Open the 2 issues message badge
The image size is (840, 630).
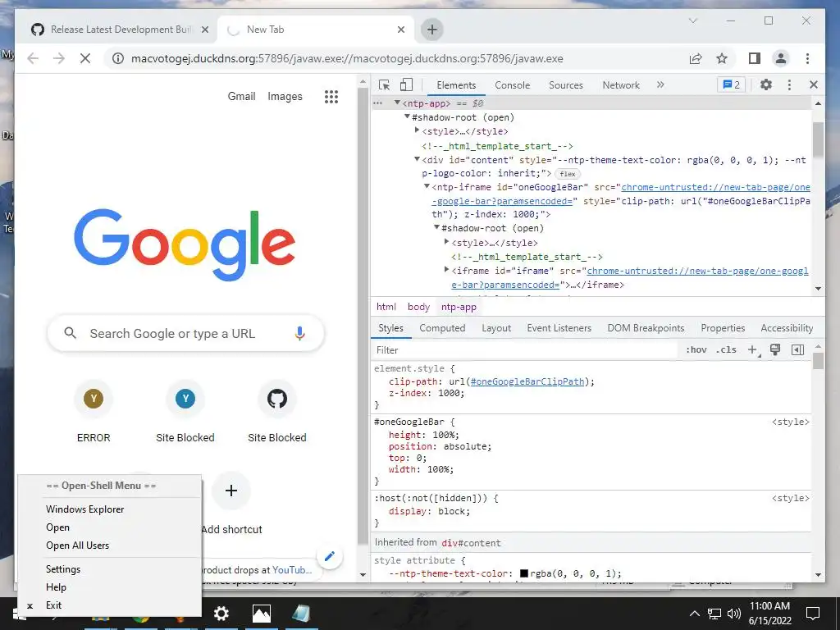tap(731, 84)
